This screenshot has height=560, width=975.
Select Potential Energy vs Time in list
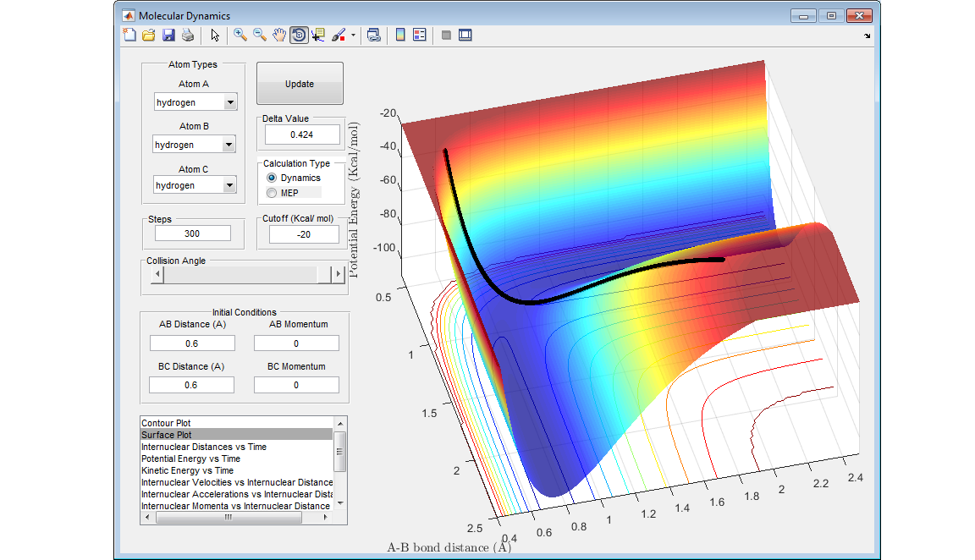(x=191, y=458)
